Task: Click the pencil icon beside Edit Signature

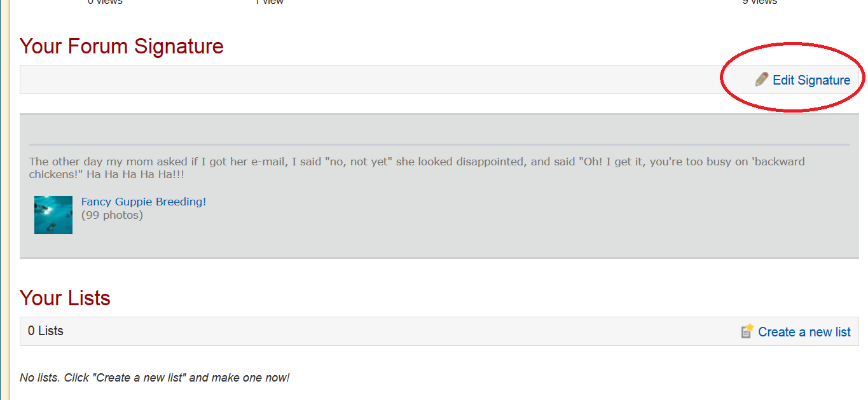Action: tap(761, 79)
